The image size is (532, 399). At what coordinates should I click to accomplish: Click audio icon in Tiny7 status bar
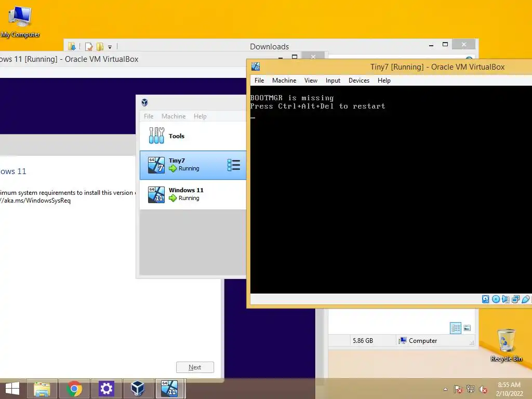pyautogui.click(x=506, y=299)
